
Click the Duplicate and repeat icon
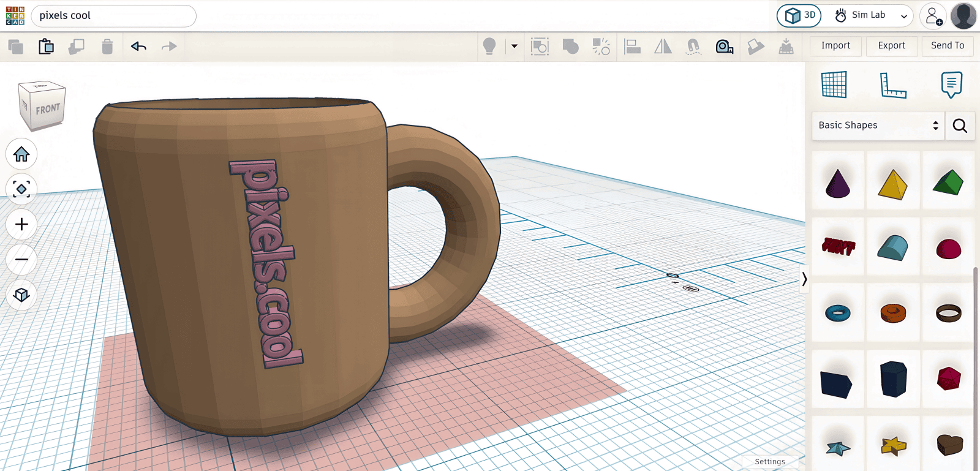[x=77, y=47]
